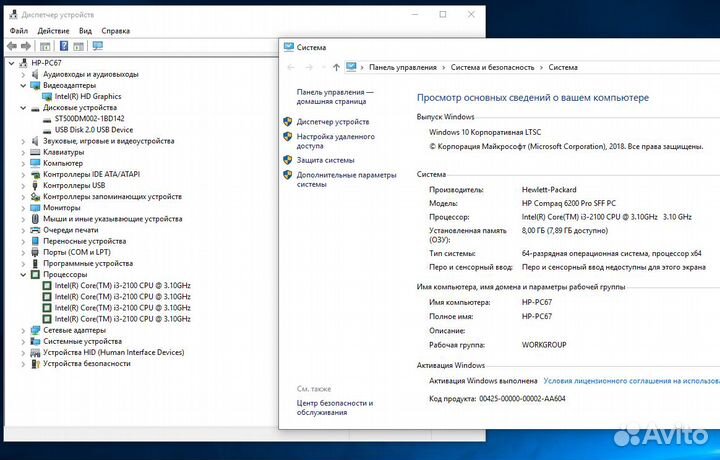Select the ST500DM002-1BD142 disk icon

click(47, 119)
